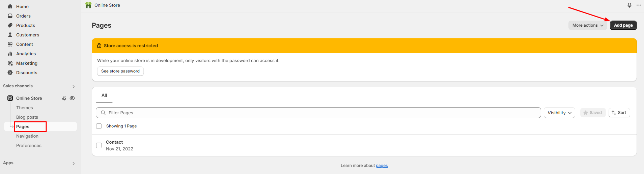Viewport: 644px width, 174px height.
Task: Click the Home icon in sidebar
Action: tap(10, 6)
